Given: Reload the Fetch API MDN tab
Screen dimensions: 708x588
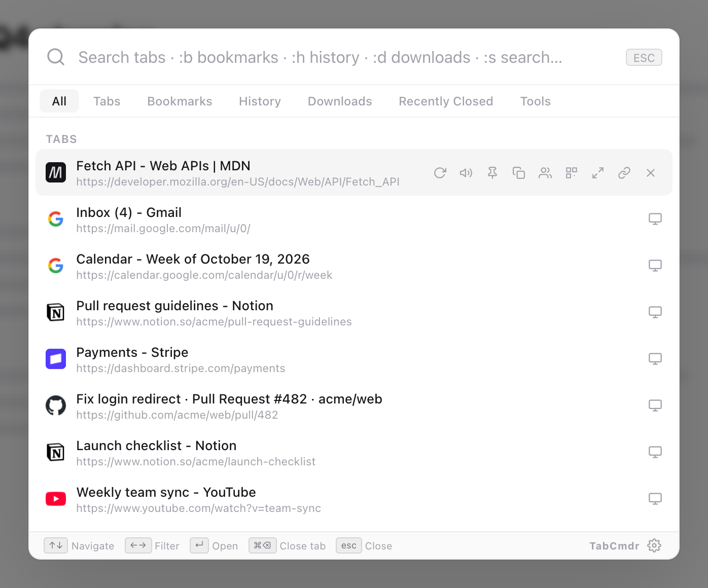Looking at the screenshot, I should pyautogui.click(x=440, y=173).
